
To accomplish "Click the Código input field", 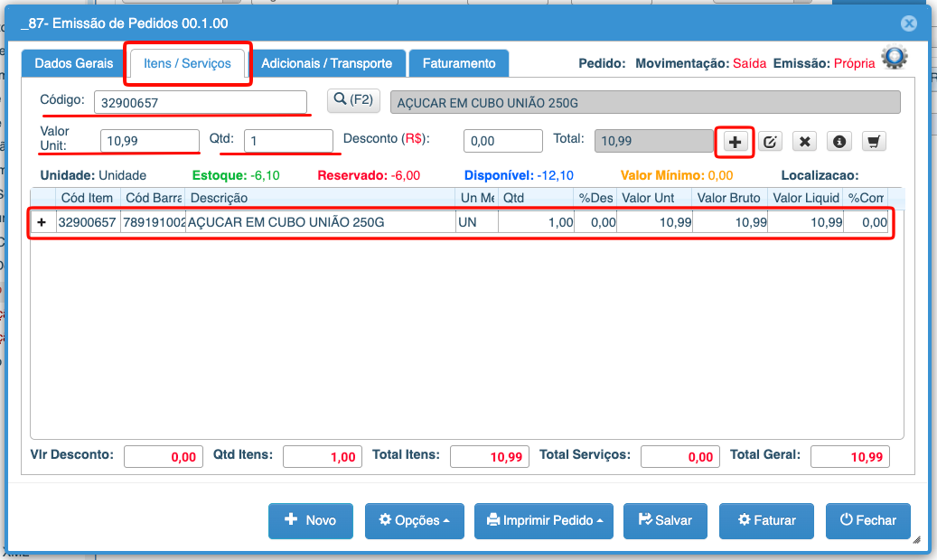I will click(200, 103).
